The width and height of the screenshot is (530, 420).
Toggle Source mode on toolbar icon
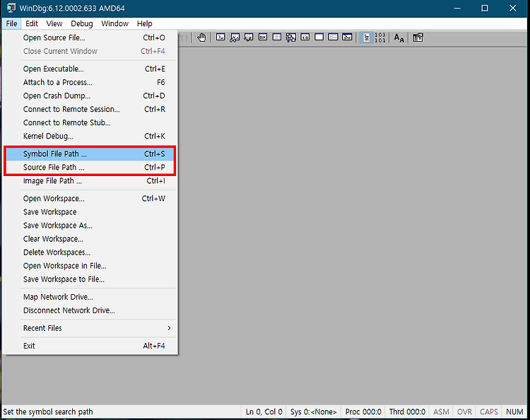coord(366,37)
